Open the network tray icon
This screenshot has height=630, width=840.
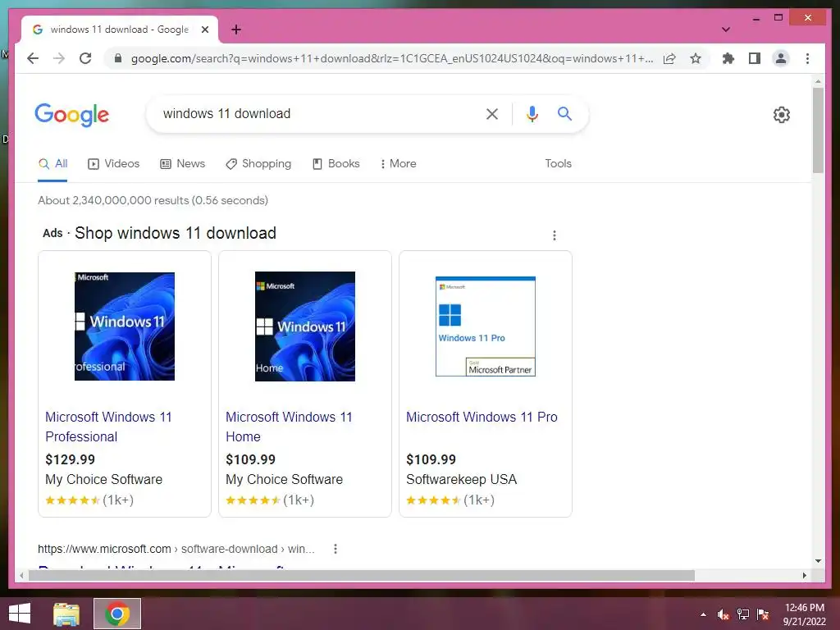pos(743,614)
